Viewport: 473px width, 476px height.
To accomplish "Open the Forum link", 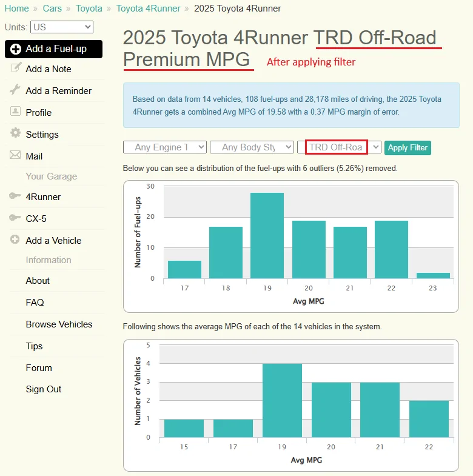I will pyautogui.click(x=39, y=368).
